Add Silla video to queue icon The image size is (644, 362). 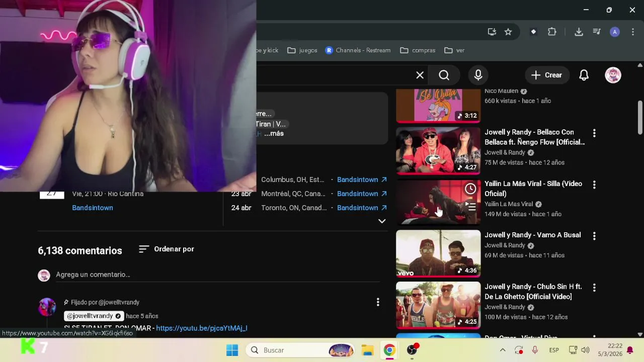pos(470,206)
